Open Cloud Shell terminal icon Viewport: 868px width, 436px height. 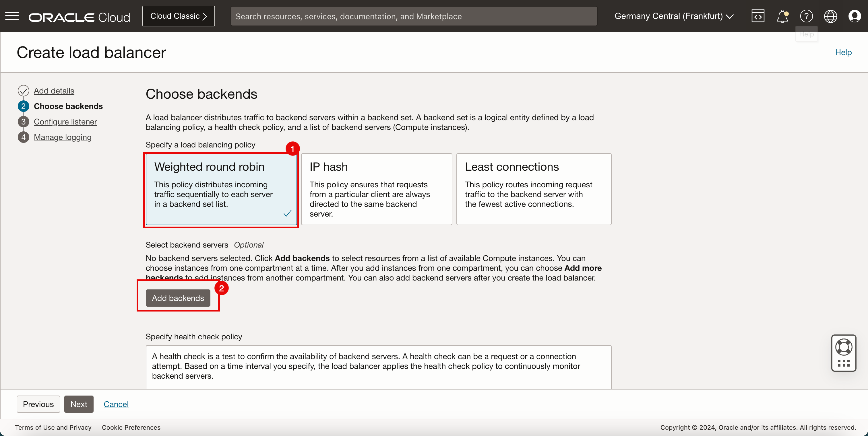(758, 15)
